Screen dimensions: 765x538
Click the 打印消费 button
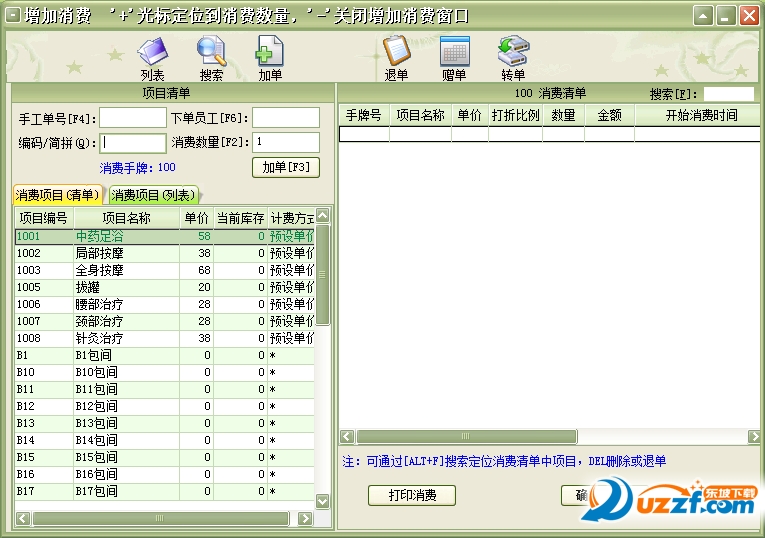[x=412, y=495]
